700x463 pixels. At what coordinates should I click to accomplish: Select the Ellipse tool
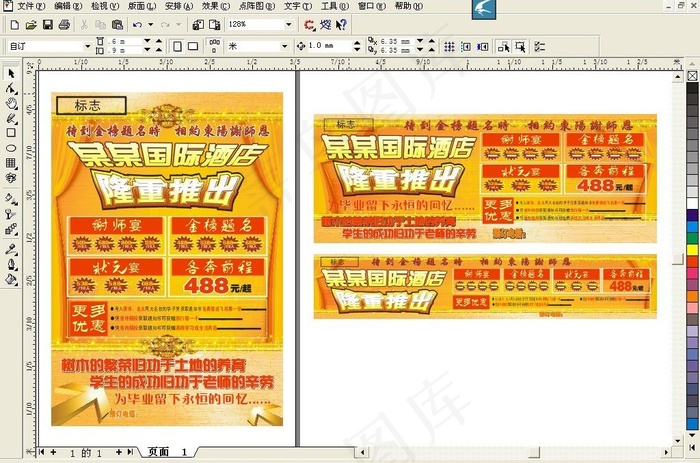[x=11, y=148]
